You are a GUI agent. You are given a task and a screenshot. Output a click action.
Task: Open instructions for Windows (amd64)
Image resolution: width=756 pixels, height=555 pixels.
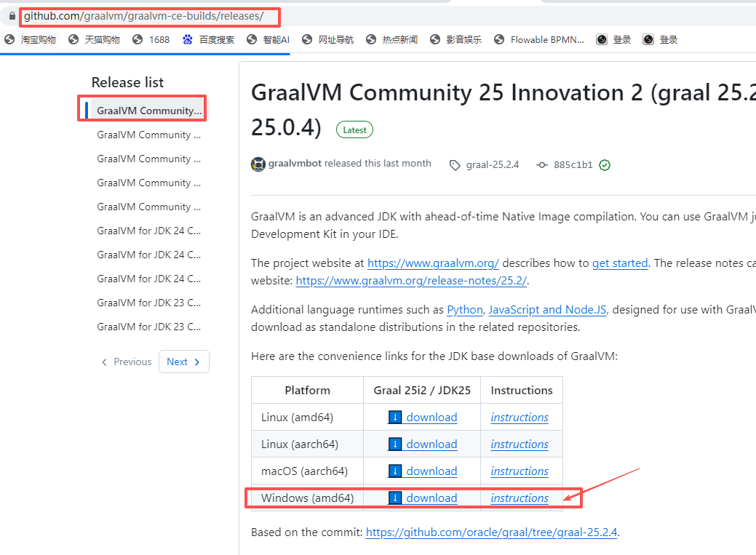point(520,498)
